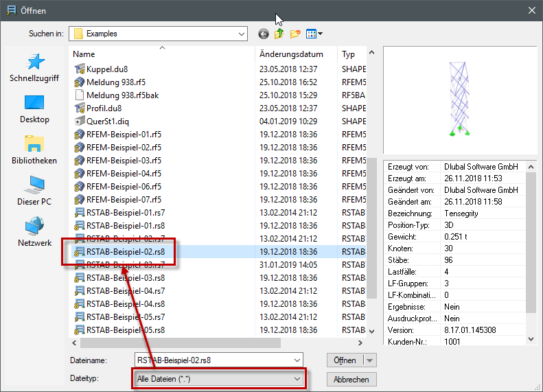This screenshot has width=543, height=392.
Task: Click the Dateiname input field
Action: point(213,360)
